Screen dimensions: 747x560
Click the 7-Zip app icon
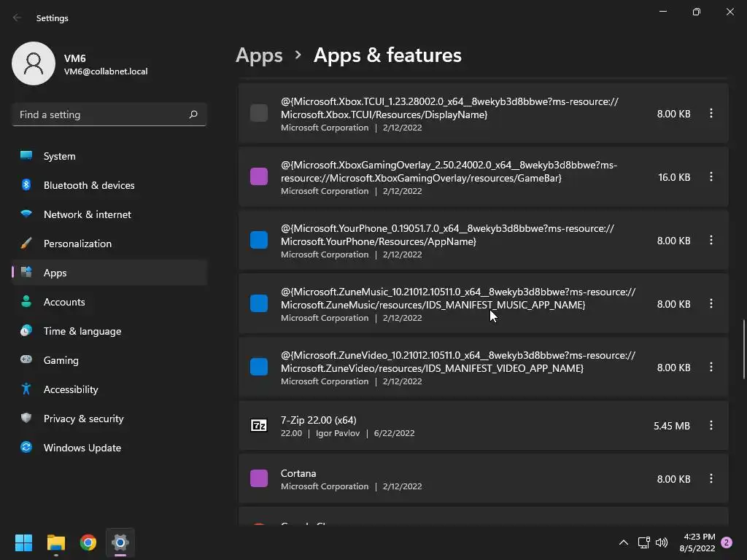(x=259, y=426)
